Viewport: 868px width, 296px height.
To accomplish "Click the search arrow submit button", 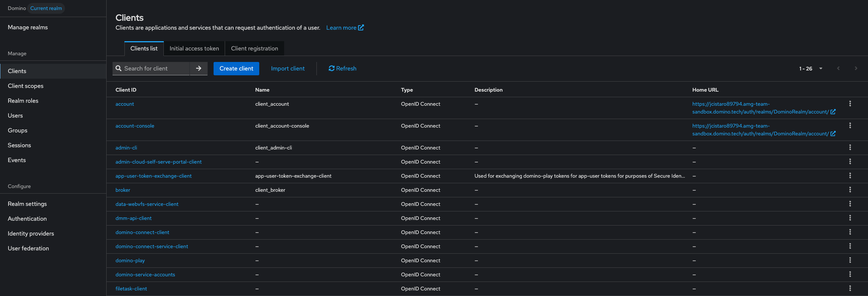I will point(199,68).
